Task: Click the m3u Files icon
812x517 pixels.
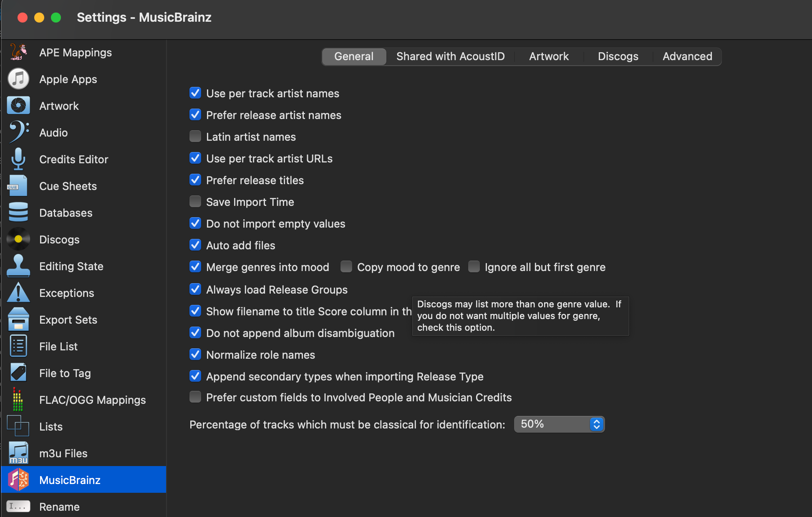Action: coord(18,453)
